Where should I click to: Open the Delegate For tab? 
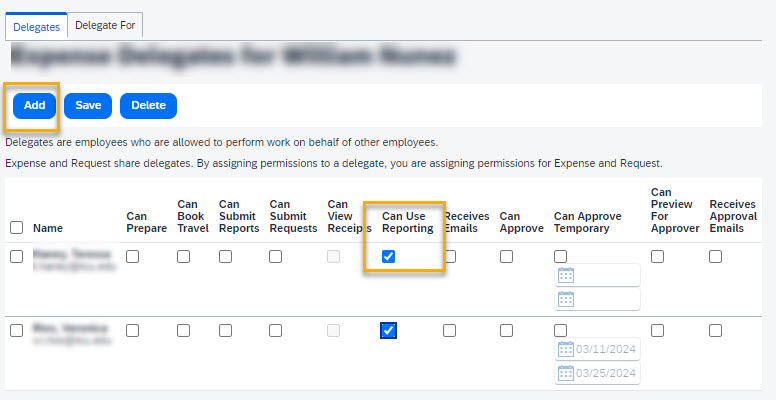(x=105, y=24)
